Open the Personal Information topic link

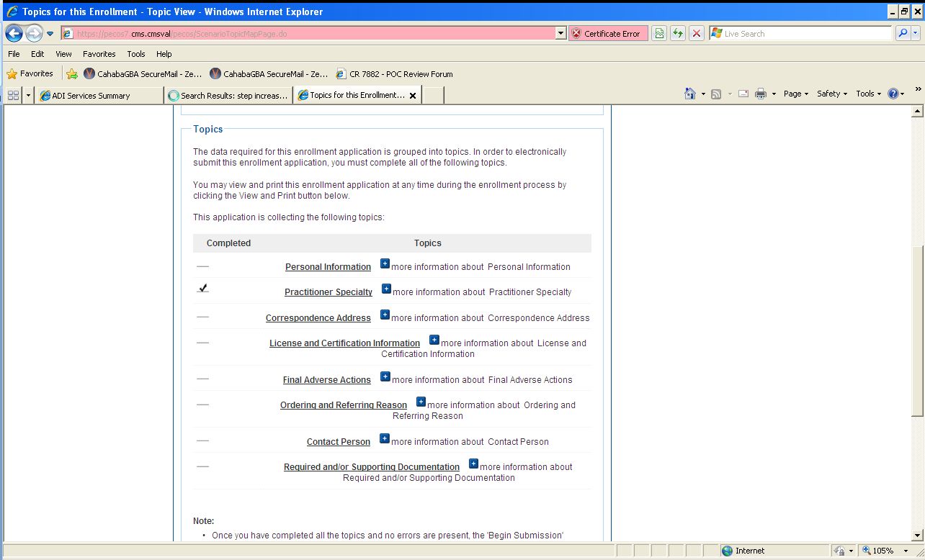pyautogui.click(x=328, y=267)
